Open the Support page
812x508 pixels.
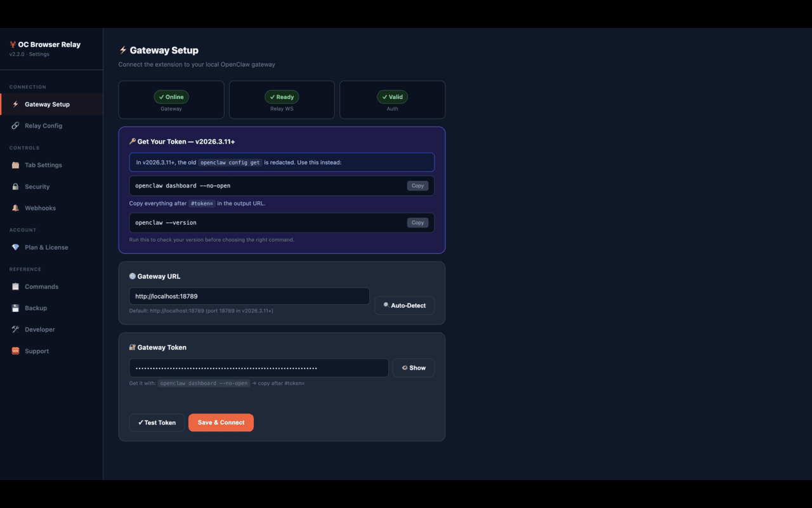tap(51, 351)
